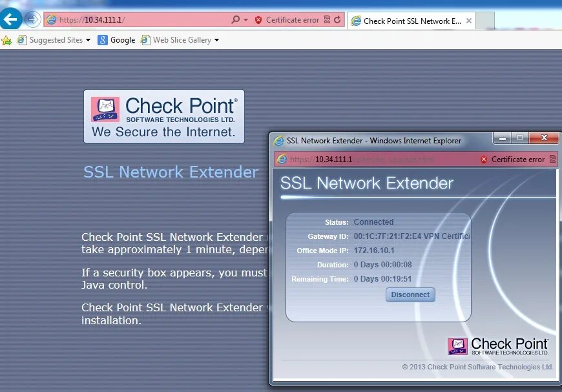
Task: Go back with the browser Back arrow
Action: pyautogui.click(x=10, y=19)
